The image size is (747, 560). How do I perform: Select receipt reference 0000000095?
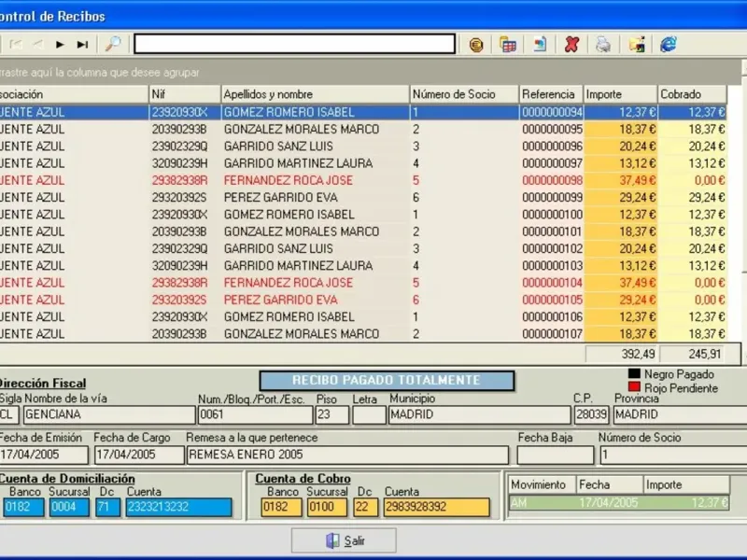(x=363, y=129)
